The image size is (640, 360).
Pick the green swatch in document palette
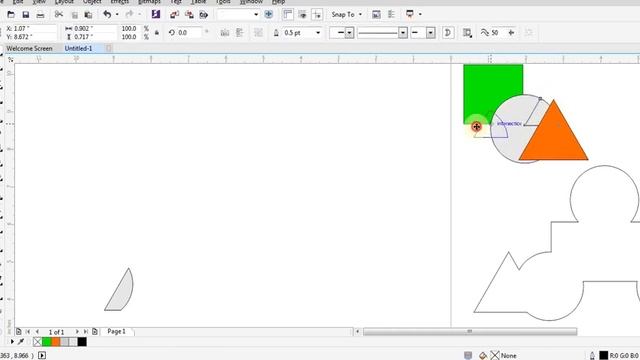[x=47, y=342]
